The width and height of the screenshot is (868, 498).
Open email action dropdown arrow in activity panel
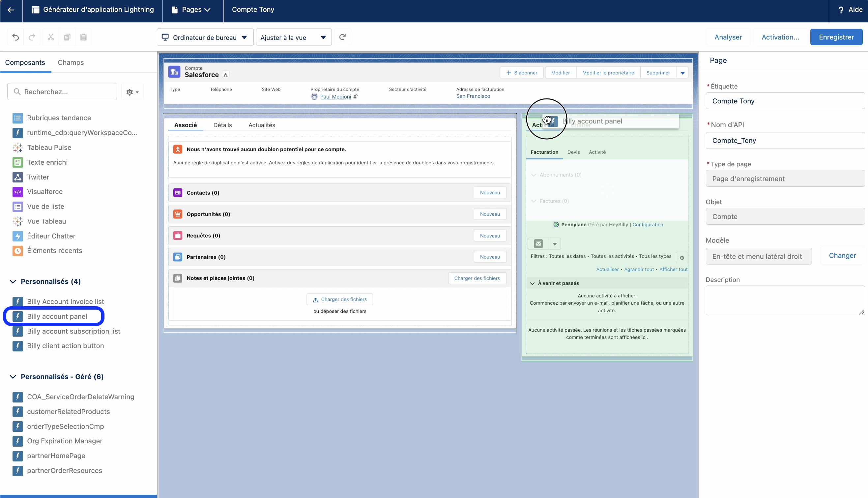(x=555, y=244)
